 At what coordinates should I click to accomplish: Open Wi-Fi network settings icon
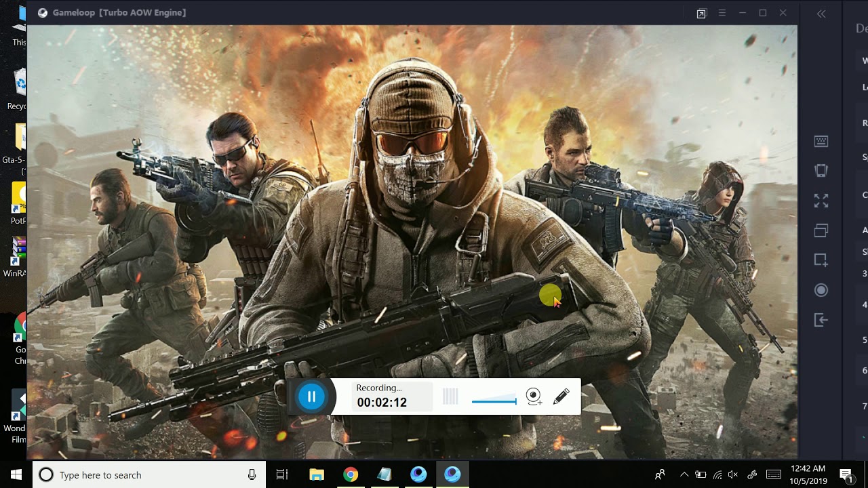click(x=717, y=475)
